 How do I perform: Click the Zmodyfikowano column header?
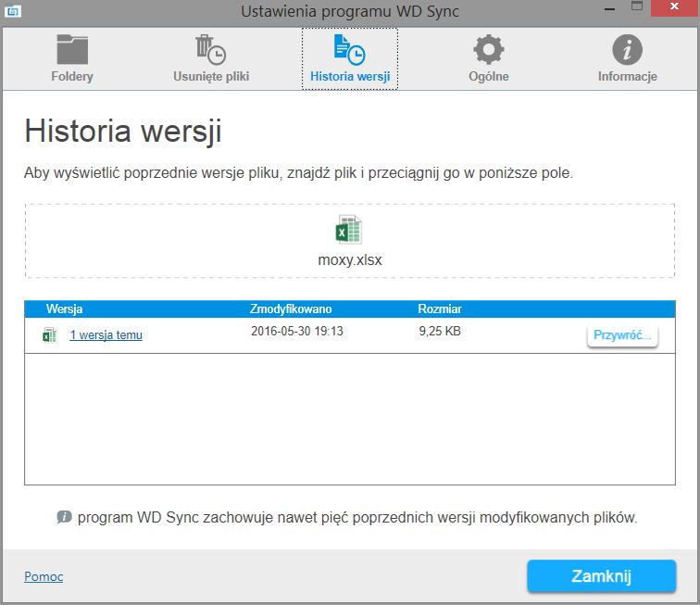point(290,309)
